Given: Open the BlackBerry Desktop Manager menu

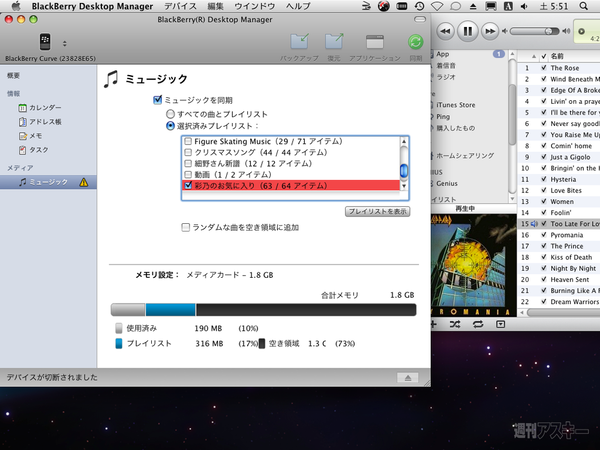Looking at the screenshot, I should coord(92,6).
